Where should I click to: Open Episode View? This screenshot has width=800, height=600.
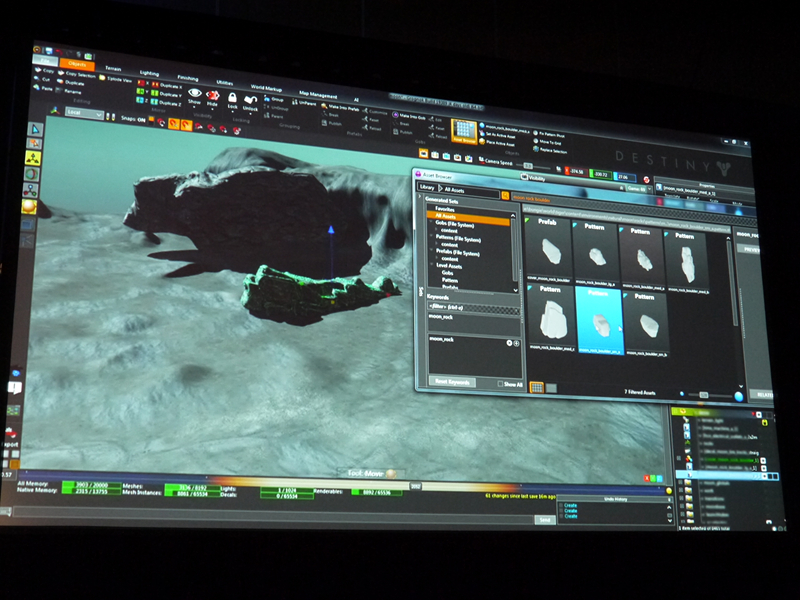point(116,79)
